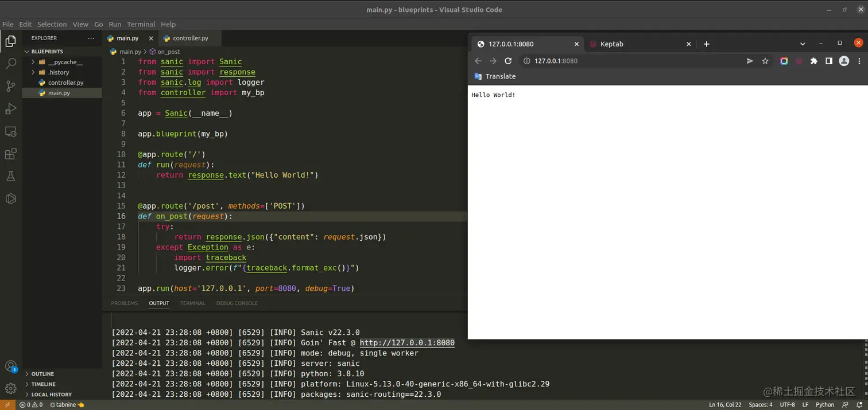Toggle browser side panel icon

(x=829, y=61)
